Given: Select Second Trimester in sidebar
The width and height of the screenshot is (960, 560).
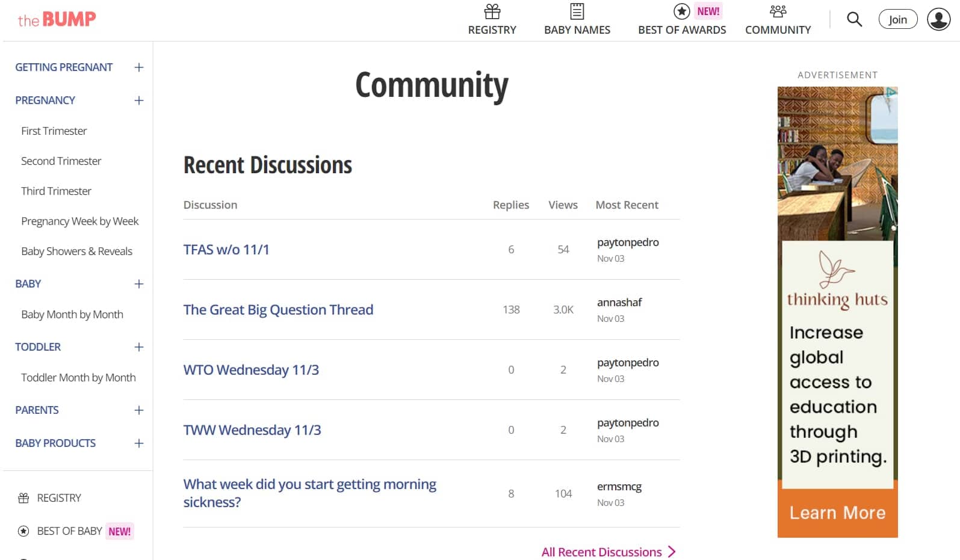Looking at the screenshot, I should pyautogui.click(x=61, y=161).
